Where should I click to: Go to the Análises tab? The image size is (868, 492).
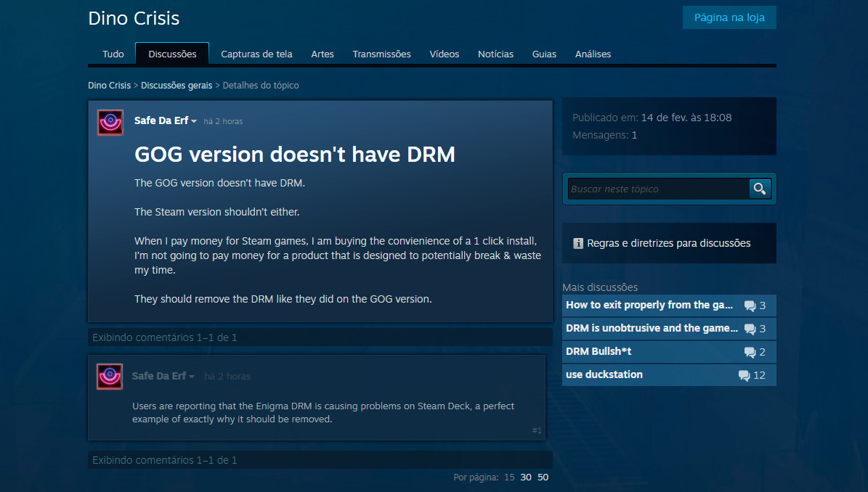click(x=593, y=54)
